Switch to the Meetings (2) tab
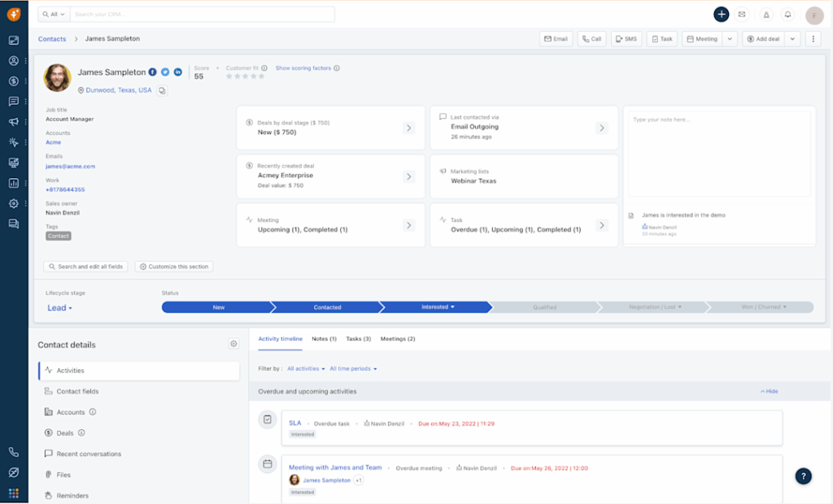 (398, 339)
